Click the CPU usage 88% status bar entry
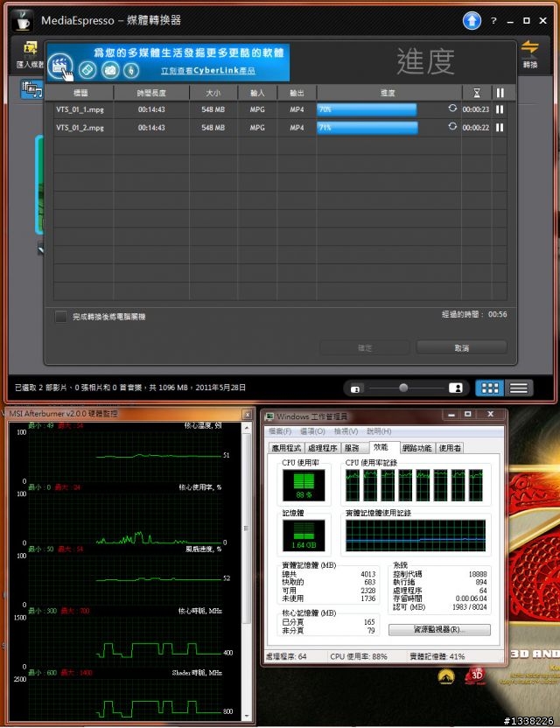Screen dimensions: 560x728 [359, 656]
